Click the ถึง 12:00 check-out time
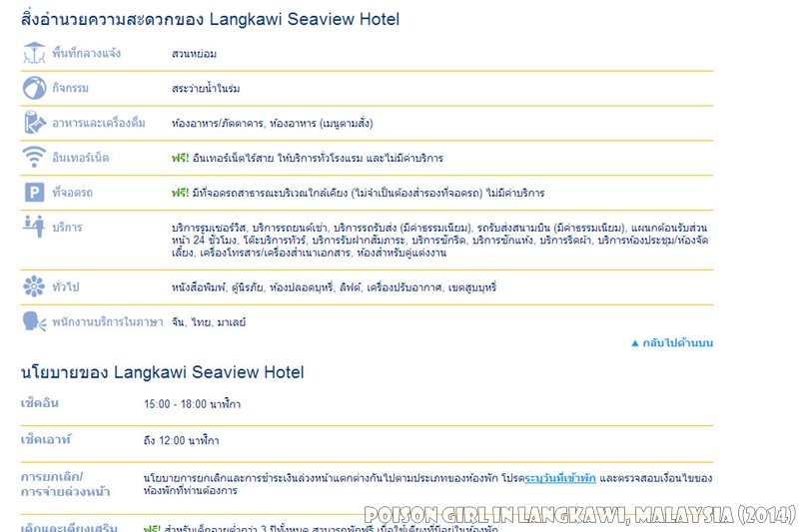This screenshot has width=799, height=532. [182, 440]
